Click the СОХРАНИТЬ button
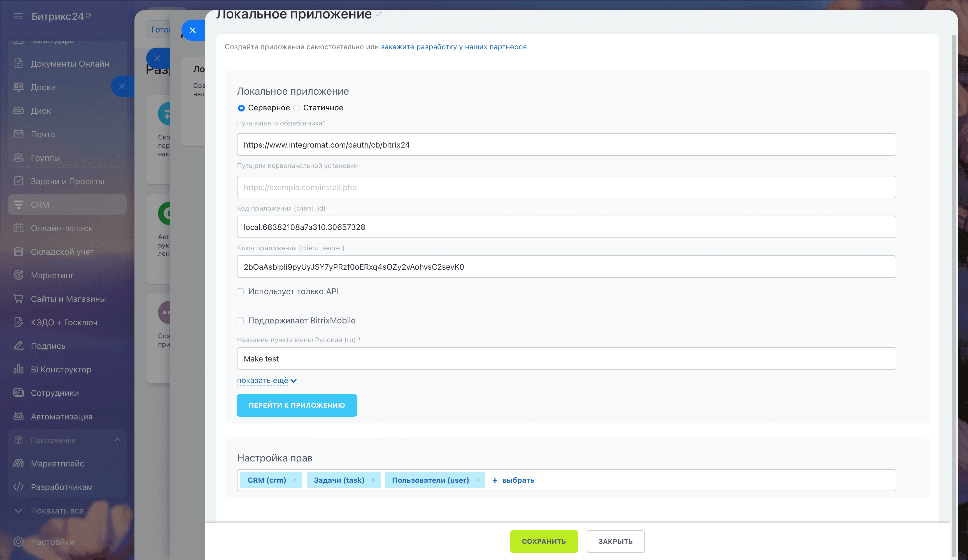This screenshot has width=968, height=560. (x=544, y=541)
